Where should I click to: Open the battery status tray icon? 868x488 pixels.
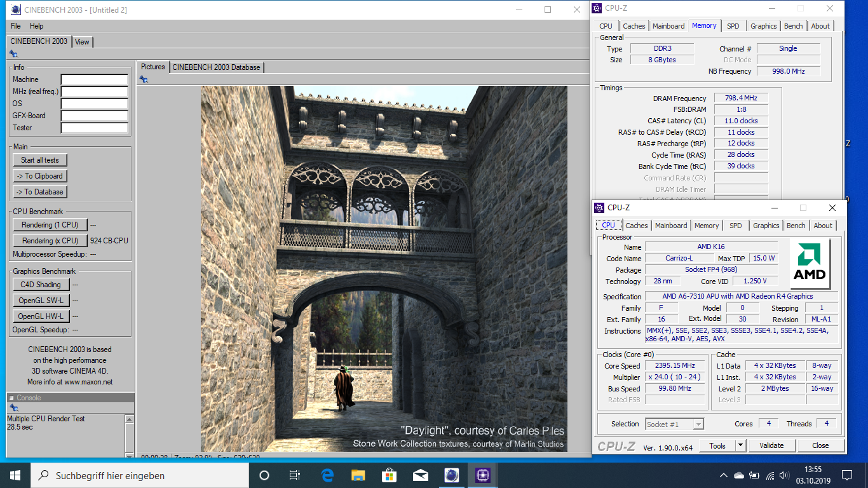tap(754, 475)
